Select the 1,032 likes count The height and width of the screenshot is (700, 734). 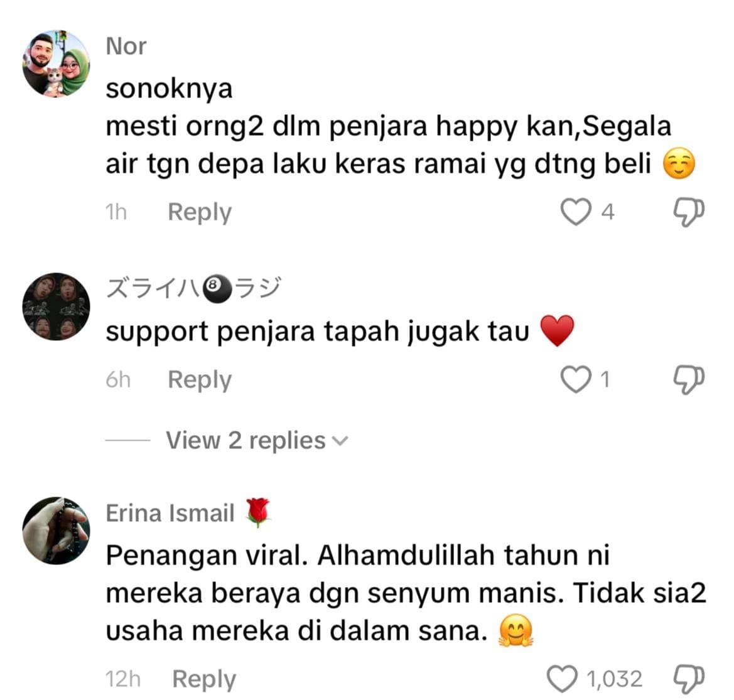pos(614,679)
